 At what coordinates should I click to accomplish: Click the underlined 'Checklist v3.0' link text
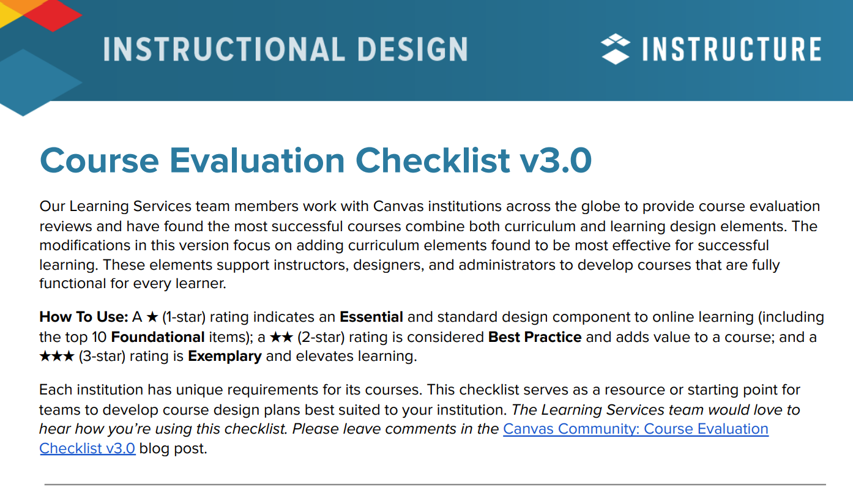pos(88,448)
